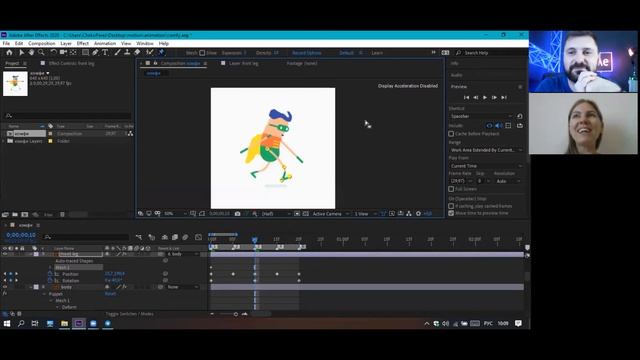Open the preview Resolution Auto dropdown
640x360 pixels.
click(508, 181)
